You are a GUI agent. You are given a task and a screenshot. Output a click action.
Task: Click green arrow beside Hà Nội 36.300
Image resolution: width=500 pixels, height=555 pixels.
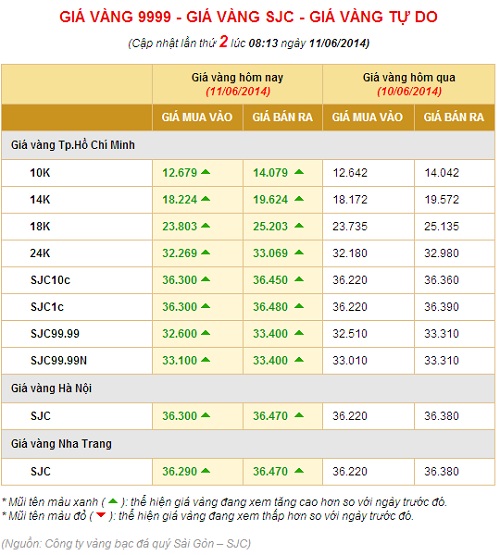click(206, 416)
